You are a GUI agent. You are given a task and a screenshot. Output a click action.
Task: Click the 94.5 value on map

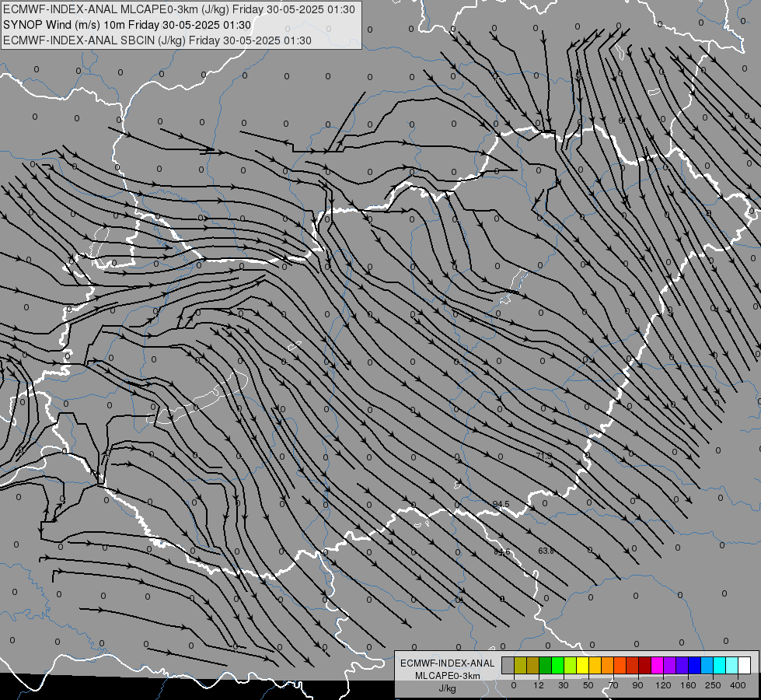(501, 504)
